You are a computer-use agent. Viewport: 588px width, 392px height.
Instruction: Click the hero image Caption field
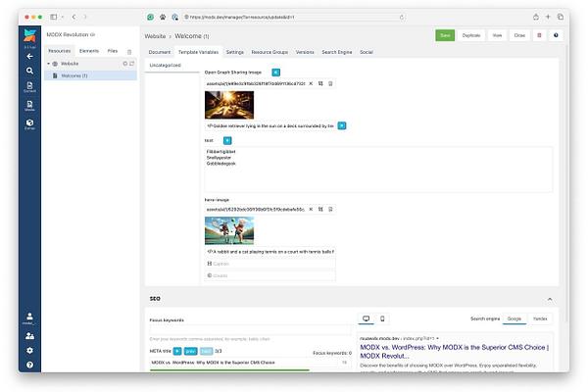click(x=270, y=264)
